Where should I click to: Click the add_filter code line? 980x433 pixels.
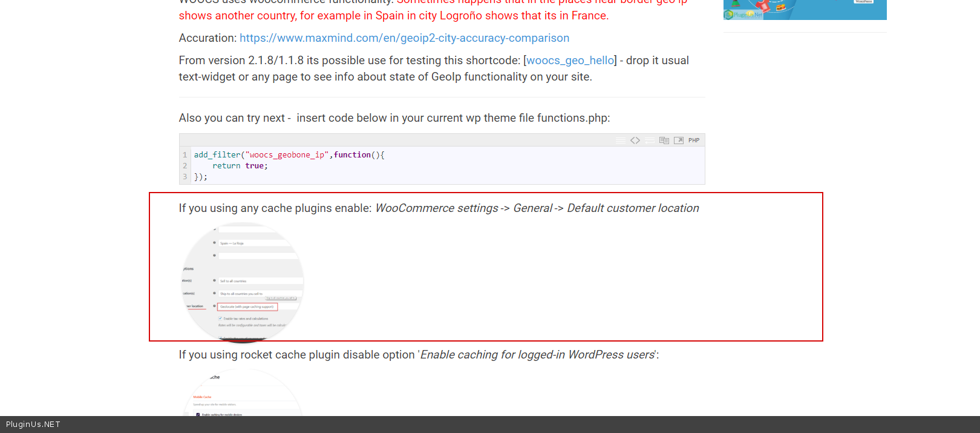pos(289,155)
